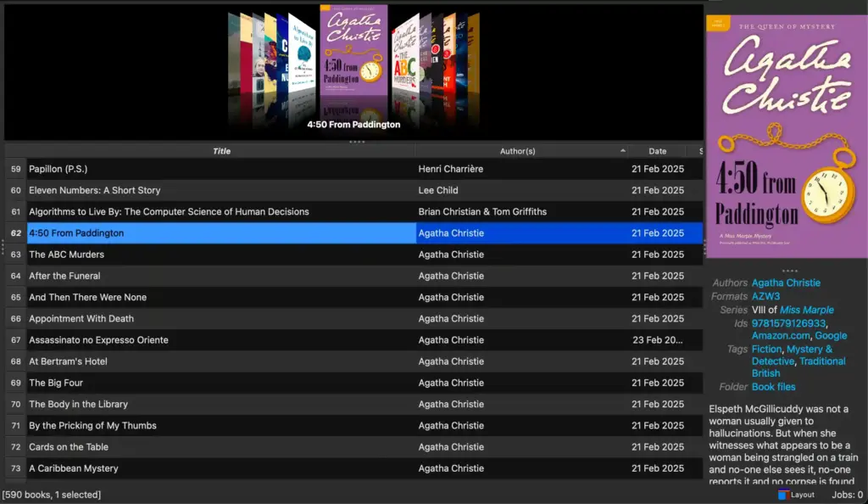Open the AZW3 format link

click(765, 296)
